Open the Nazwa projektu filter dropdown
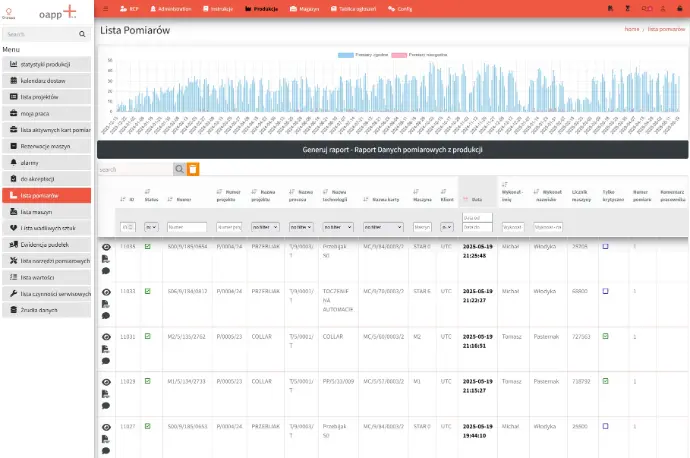Image resolution: width=690 pixels, height=458 pixels. (x=265, y=227)
